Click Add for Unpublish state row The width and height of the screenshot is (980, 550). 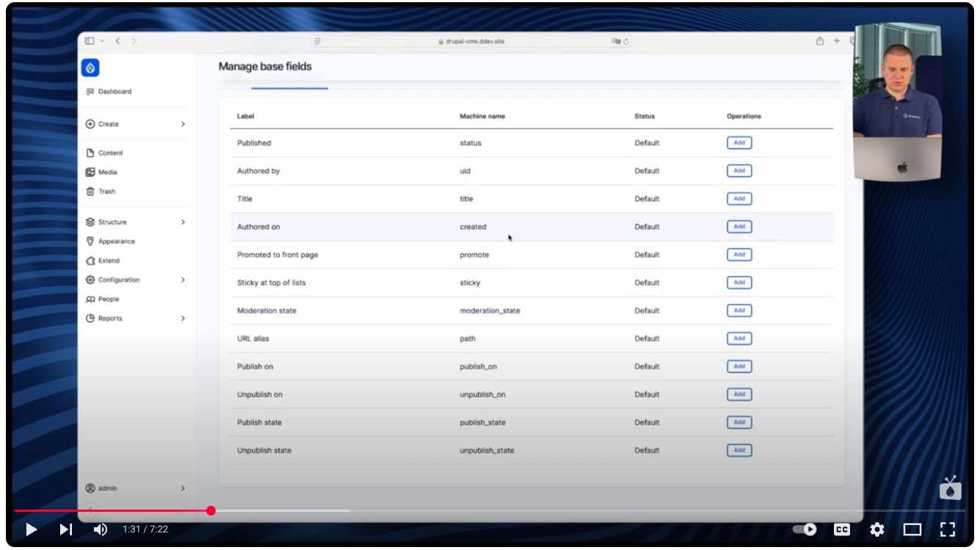[x=739, y=449]
